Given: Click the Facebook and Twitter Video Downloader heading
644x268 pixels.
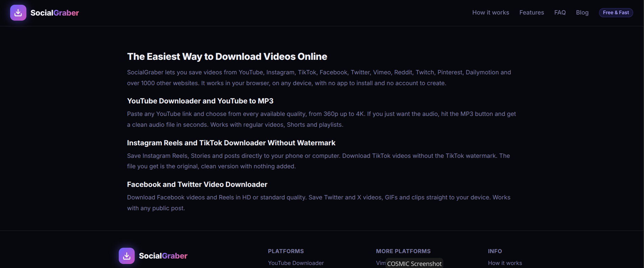Looking at the screenshot, I should tap(197, 185).
